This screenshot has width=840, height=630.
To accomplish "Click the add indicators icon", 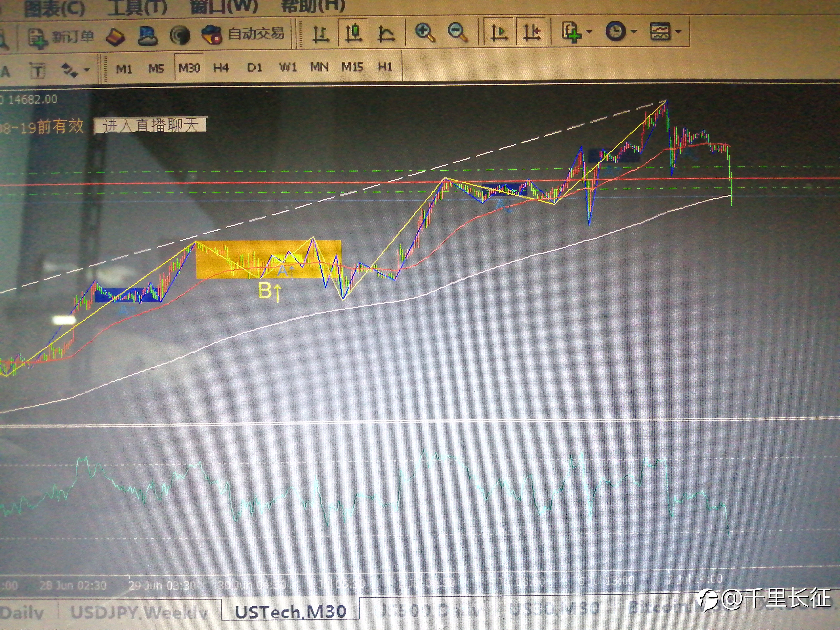I will point(571,31).
